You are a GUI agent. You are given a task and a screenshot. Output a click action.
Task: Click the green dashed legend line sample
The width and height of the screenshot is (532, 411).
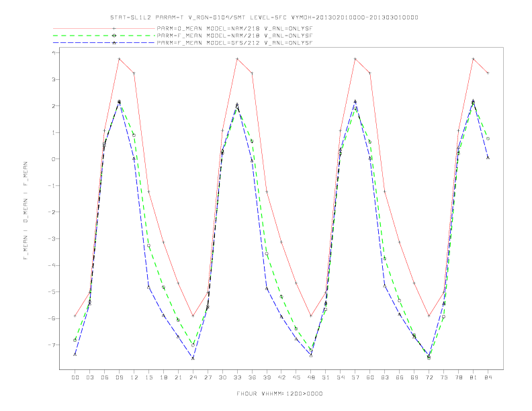point(104,36)
